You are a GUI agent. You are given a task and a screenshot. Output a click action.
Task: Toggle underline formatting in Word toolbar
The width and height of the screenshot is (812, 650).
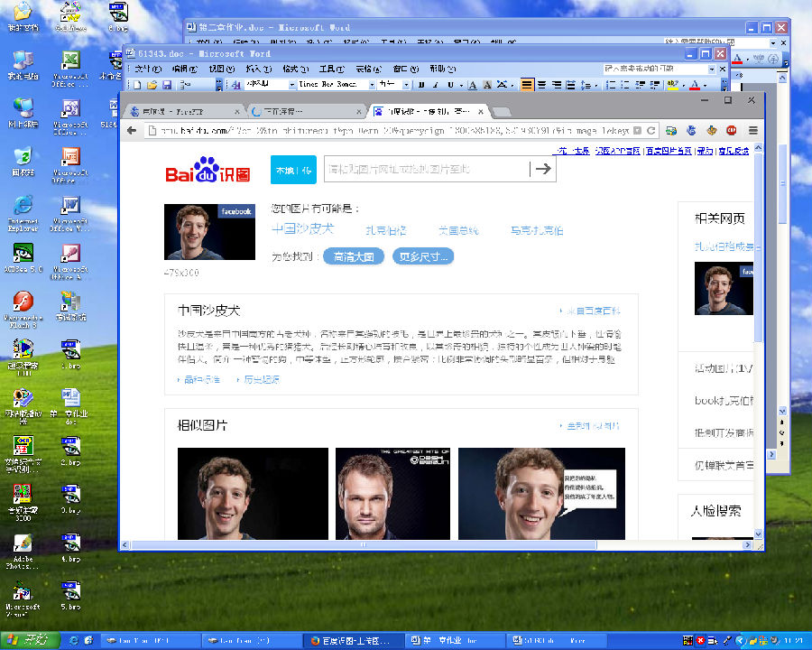coord(450,85)
